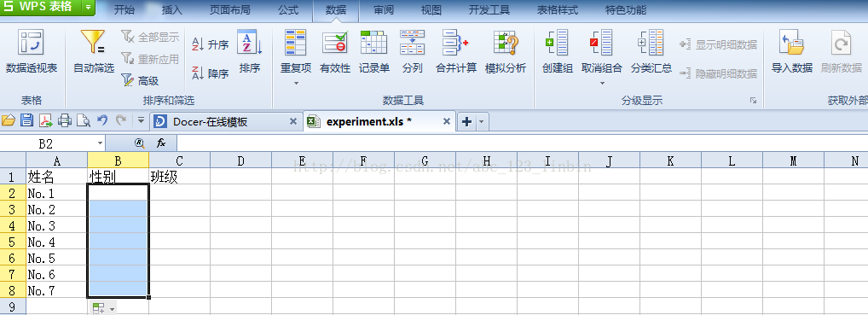
Task: Expand the 取消组合 dropdown arrow
Action: pos(602,83)
